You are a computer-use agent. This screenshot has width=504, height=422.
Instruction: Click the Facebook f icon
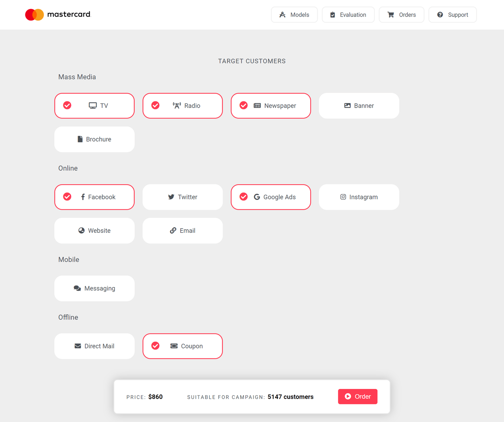(x=83, y=197)
